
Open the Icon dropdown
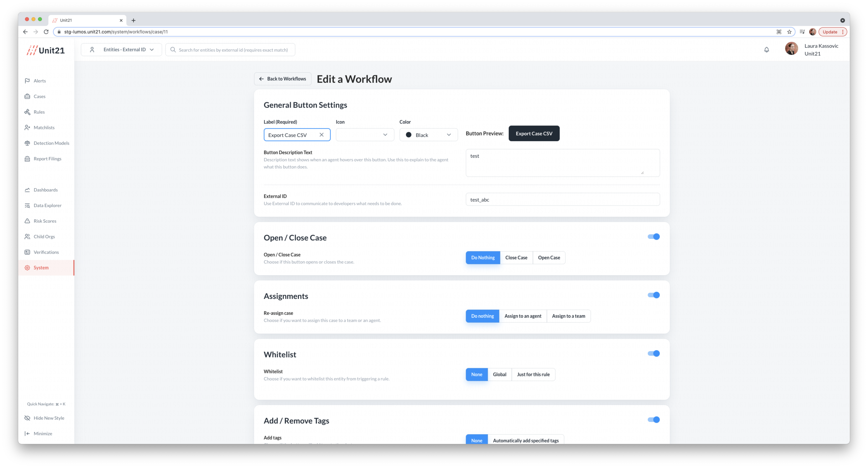365,135
